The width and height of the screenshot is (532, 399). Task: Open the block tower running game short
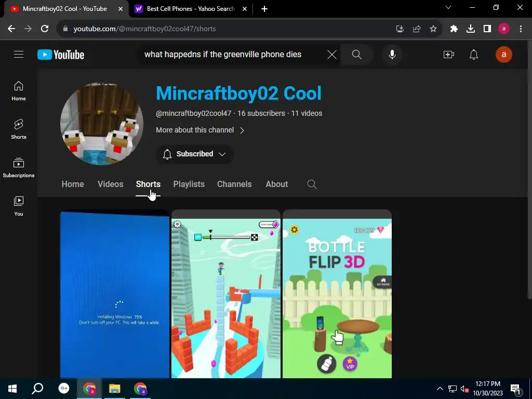point(226,294)
